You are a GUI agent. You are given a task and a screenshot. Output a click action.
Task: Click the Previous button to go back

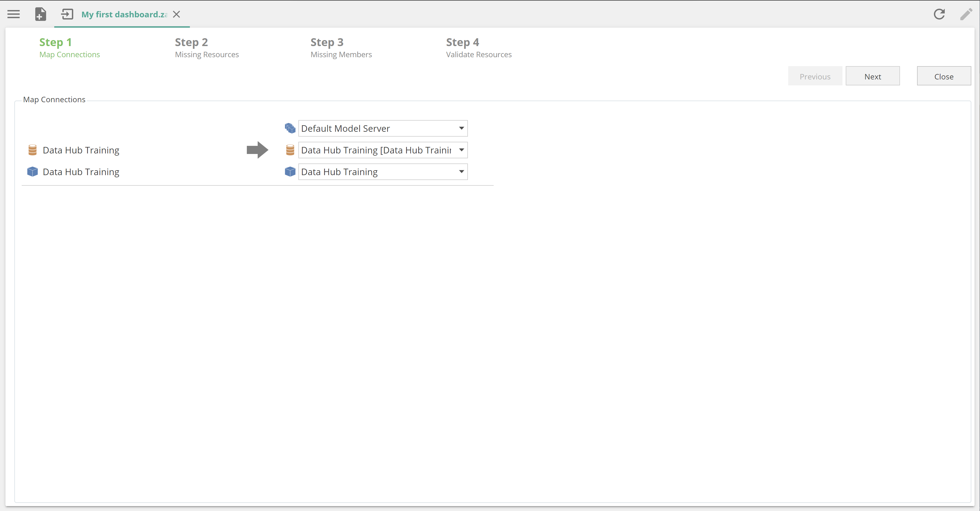(815, 76)
